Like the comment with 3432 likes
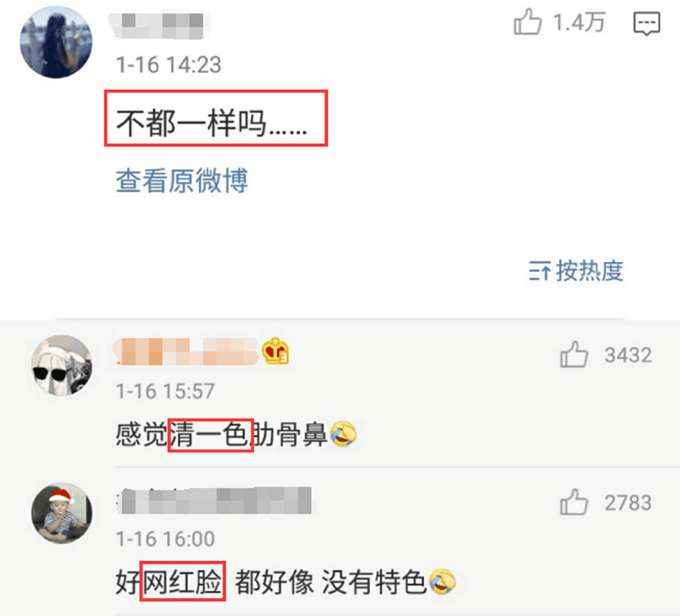Image resolution: width=680 pixels, height=616 pixels. pos(574,354)
